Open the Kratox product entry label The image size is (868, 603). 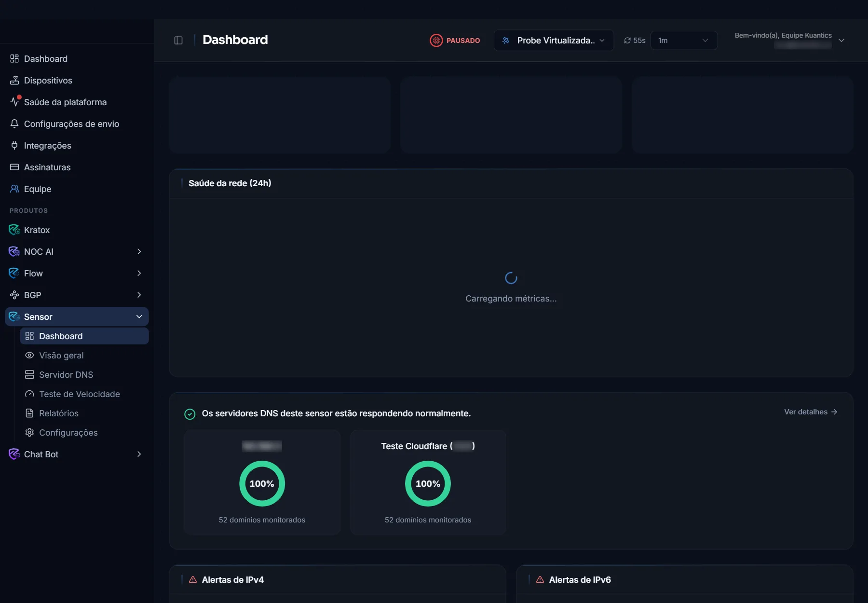coord(37,230)
